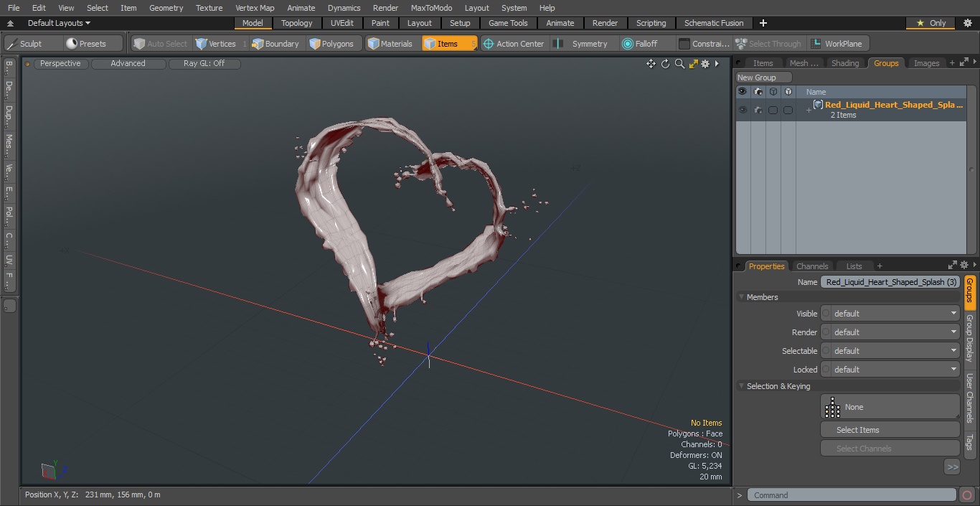
Task: Click the Advanced viewport shading button
Action: coord(128,64)
